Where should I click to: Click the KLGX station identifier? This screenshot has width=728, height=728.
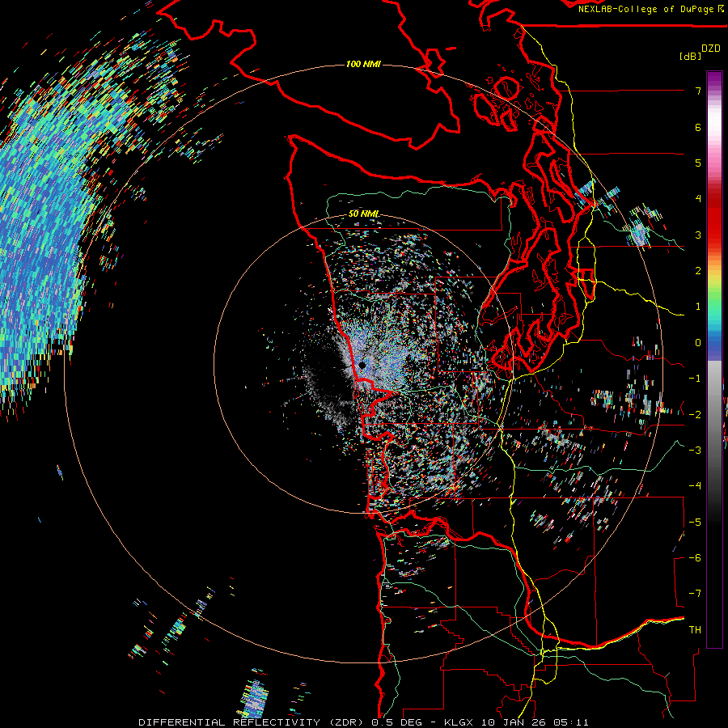tap(459, 722)
